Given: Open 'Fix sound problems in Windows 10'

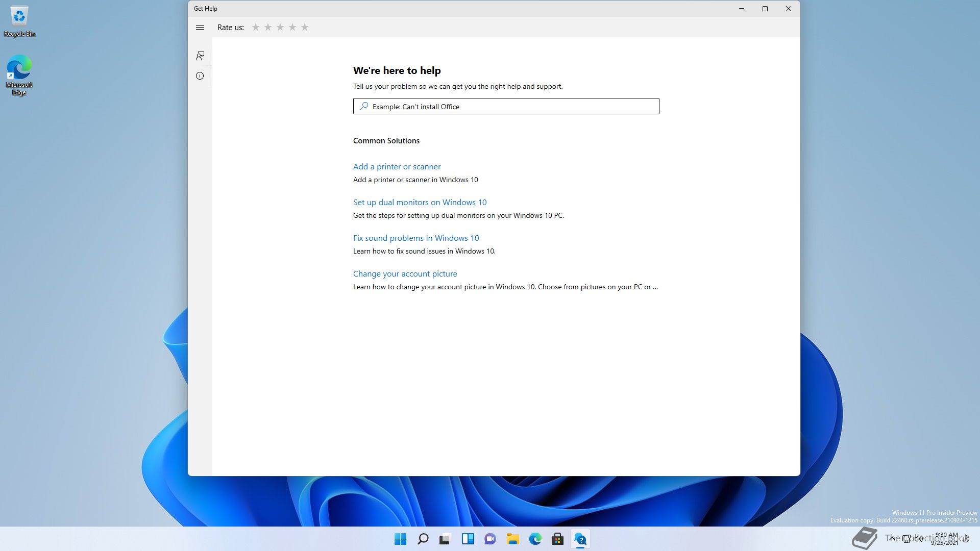Looking at the screenshot, I should [x=416, y=238].
